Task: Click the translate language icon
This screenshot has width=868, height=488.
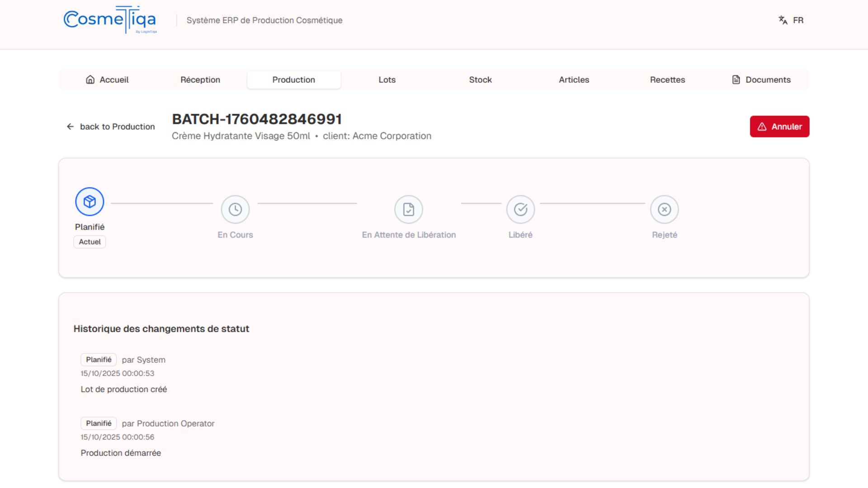Action: click(x=783, y=20)
